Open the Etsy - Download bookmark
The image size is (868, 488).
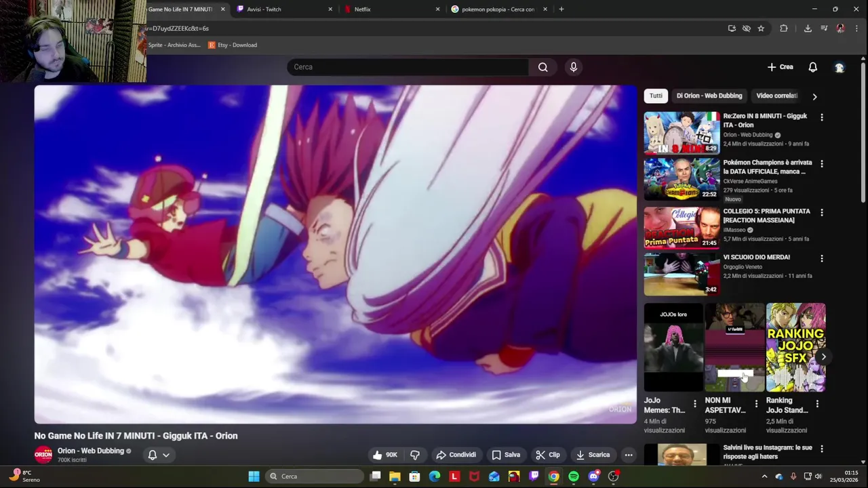coord(233,45)
